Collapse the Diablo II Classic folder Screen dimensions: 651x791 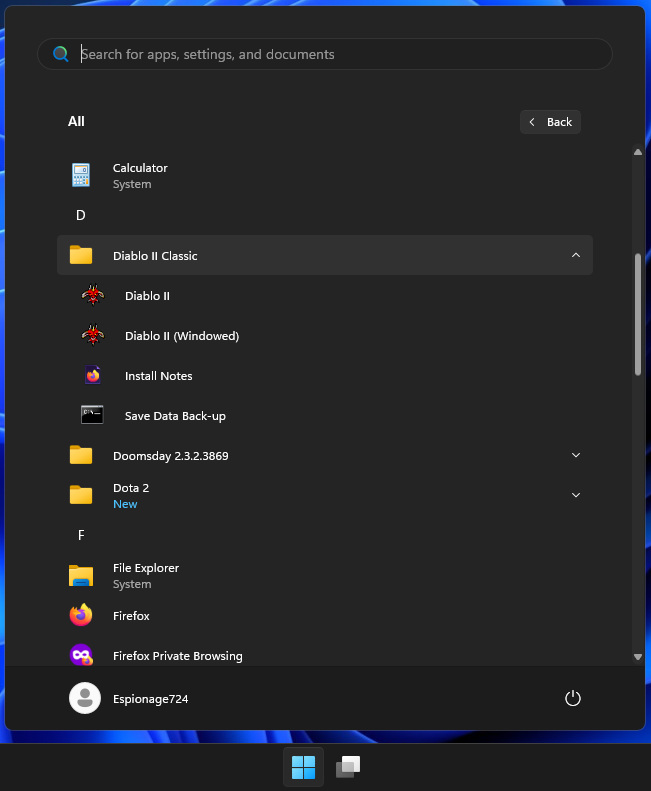click(575, 256)
